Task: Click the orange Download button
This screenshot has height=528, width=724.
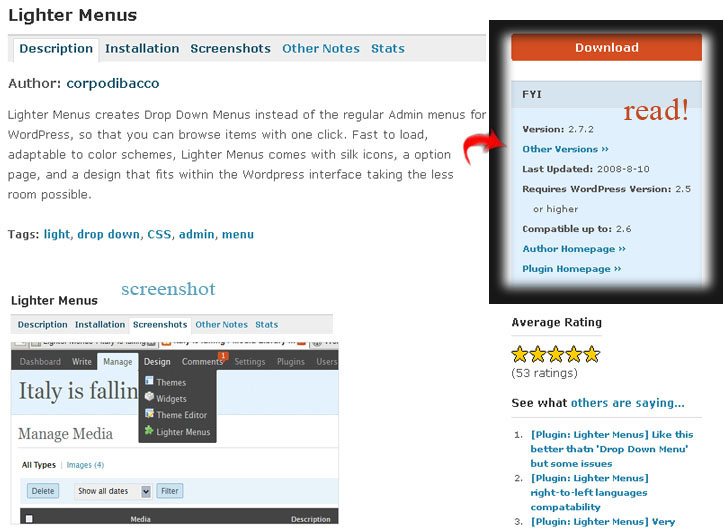Action: tap(606, 48)
